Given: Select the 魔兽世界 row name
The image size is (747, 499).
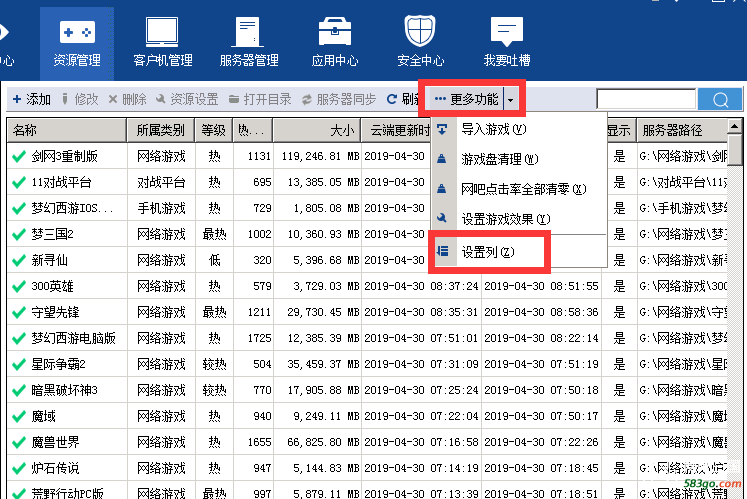Looking at the screenshot, I should [x=55, y=443].
